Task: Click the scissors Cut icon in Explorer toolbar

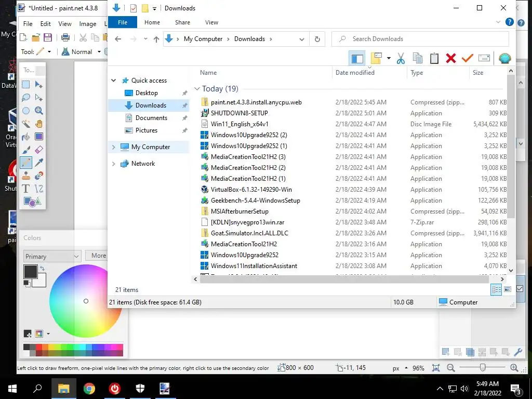Action: point(401,58)
